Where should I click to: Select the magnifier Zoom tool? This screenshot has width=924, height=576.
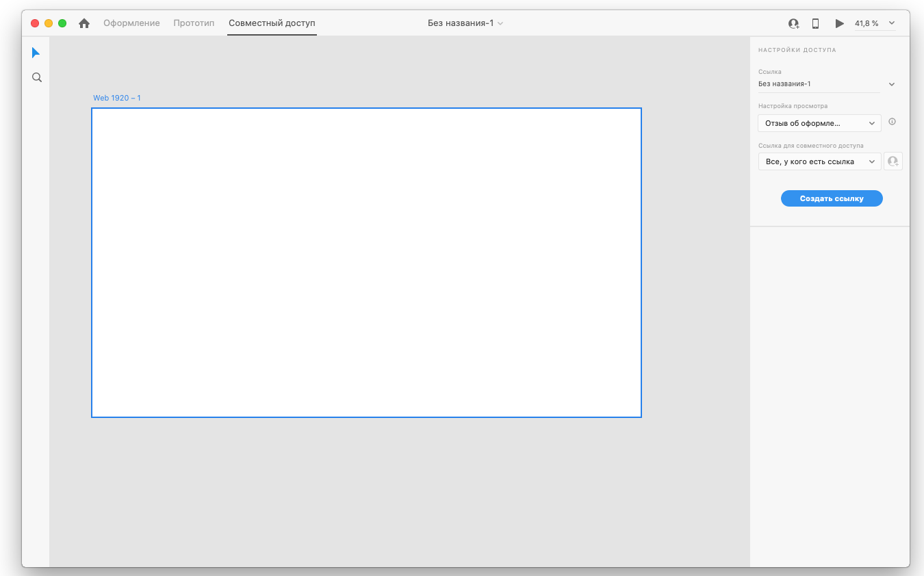(37, 78)
